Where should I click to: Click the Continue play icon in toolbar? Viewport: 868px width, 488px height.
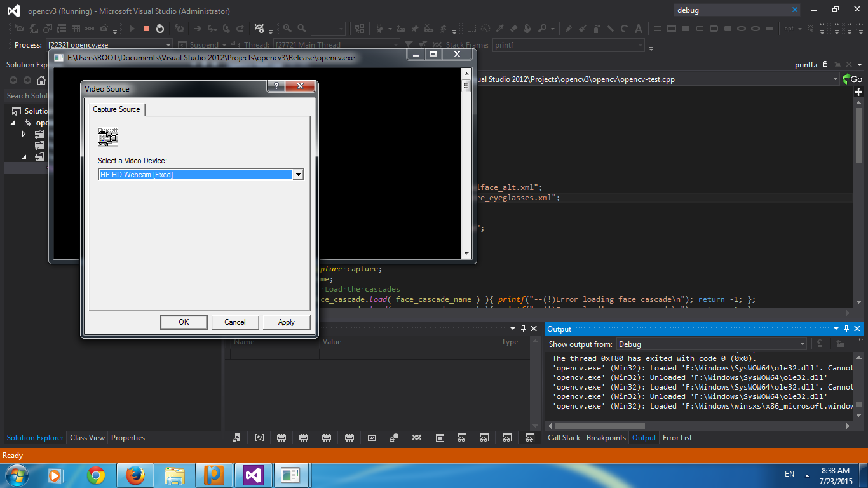click(132, 29)
